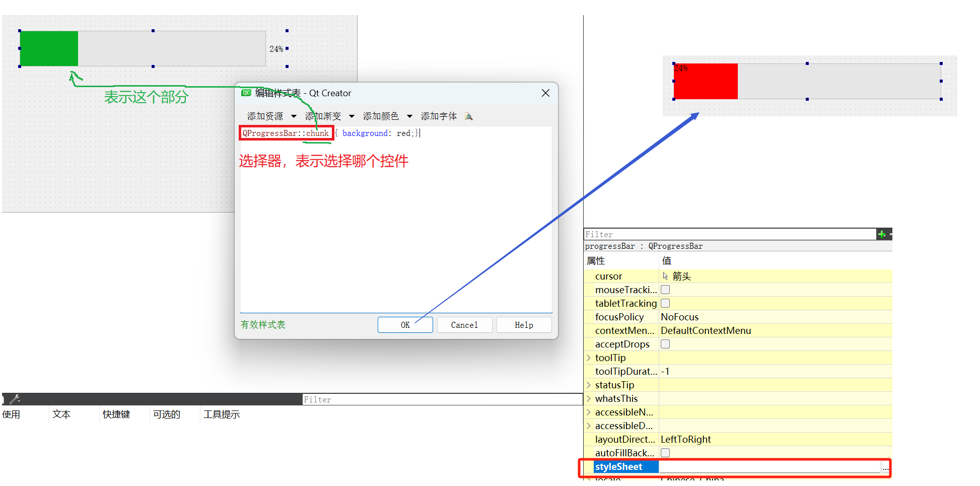Click the focusPolicy property name
Viewport: 980px width, 486px height.
click(x=619, y=317)
